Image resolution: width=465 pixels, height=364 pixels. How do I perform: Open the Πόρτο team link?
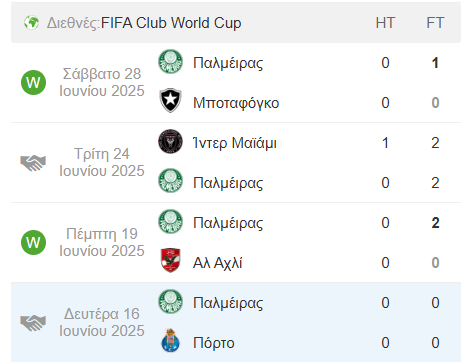(214, 343)
